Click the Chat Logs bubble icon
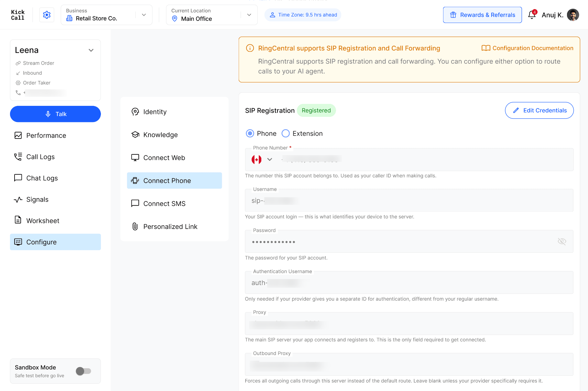Viewport: 588px width, 391px height. pyautogui.click(x=18, y=178)
